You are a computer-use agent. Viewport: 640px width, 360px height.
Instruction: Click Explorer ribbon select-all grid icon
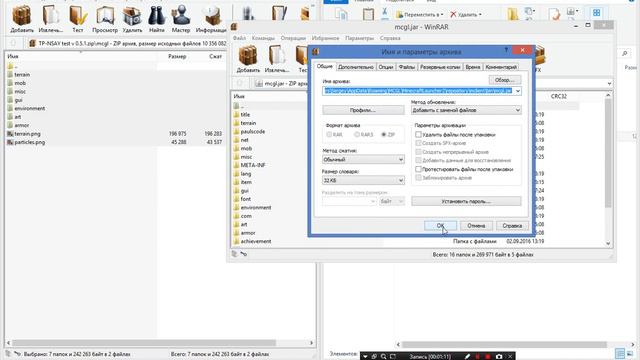tap(596, 13)
